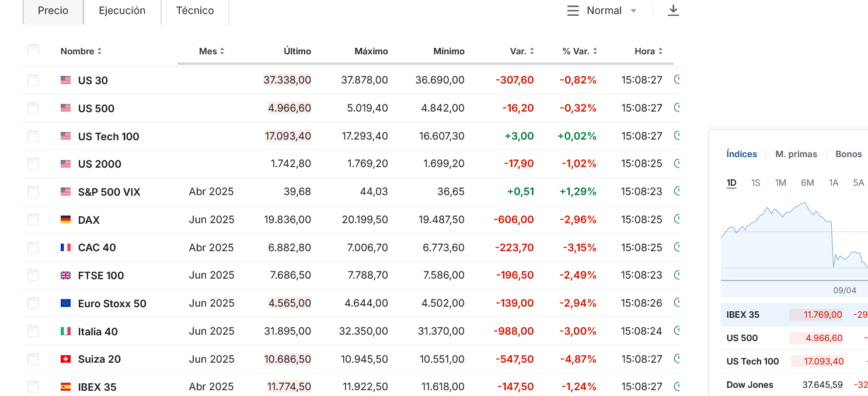The image size is (868, 396).
Task: Open the Italia 40 index link
Action: coord(98,332)
